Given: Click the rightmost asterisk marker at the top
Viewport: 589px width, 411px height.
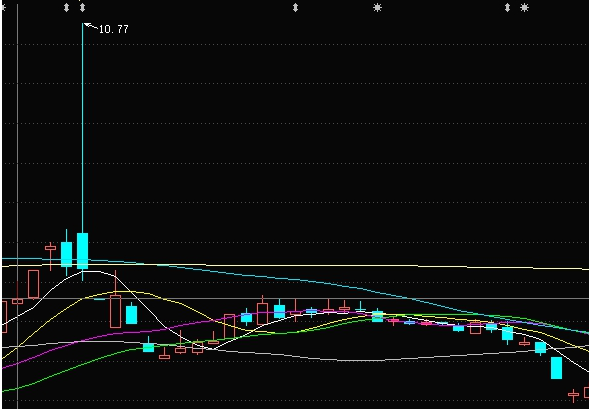Looking at the screenshot, I should (x=524, y=8).
